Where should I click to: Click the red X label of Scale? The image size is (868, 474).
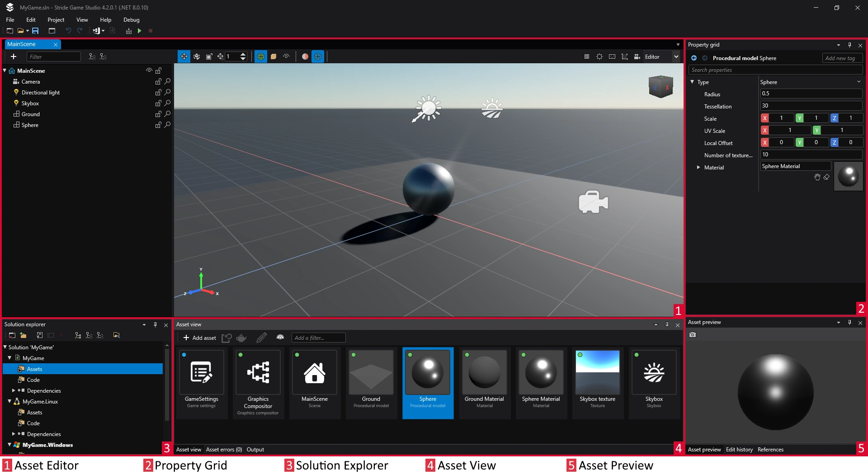pos(765,118)
